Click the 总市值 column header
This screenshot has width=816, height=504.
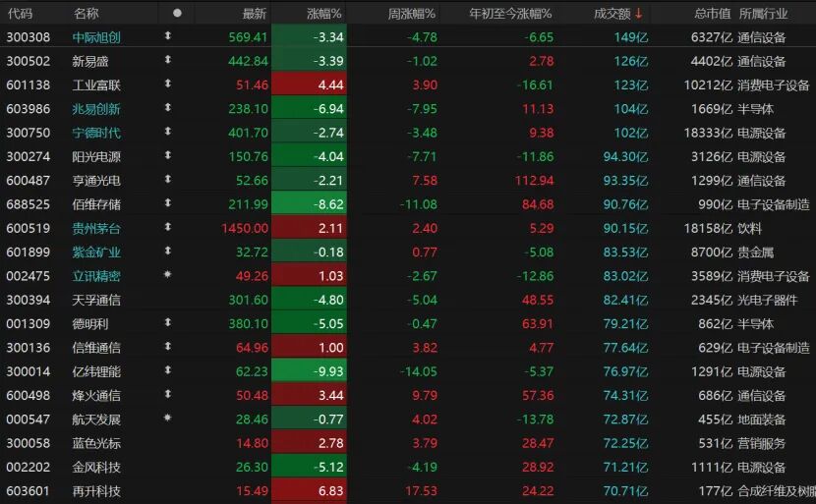click(712, 14)
